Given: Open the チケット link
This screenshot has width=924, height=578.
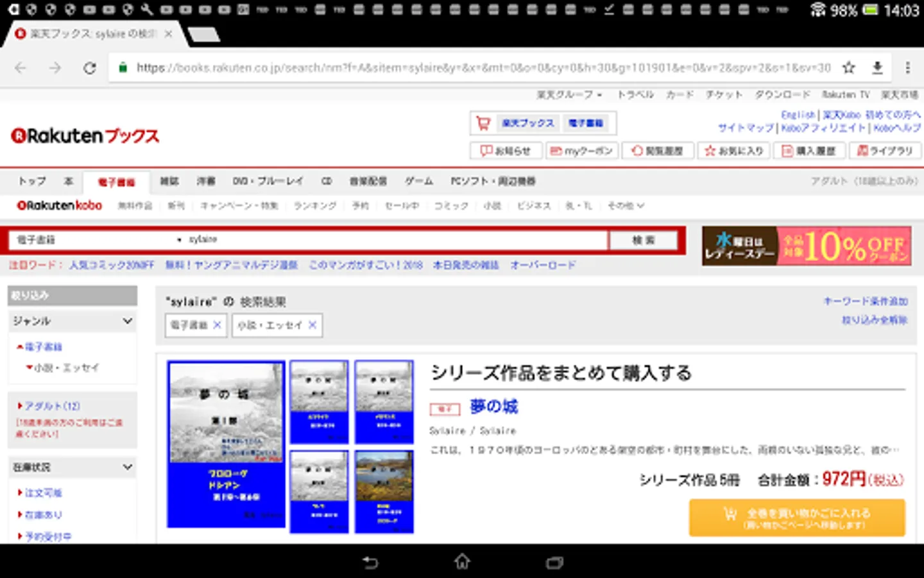Looking at the screenshot, I should [724, 94].
